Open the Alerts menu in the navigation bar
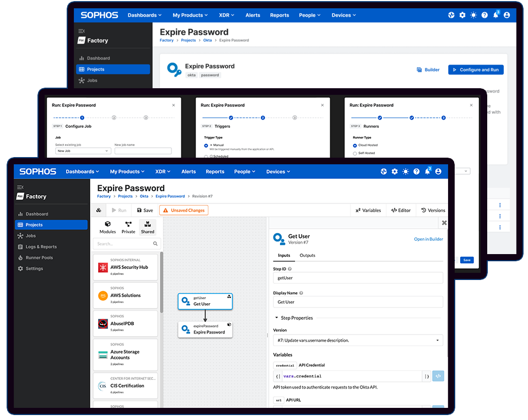This screenshot has width=528, height=420. tap(188, 171)
